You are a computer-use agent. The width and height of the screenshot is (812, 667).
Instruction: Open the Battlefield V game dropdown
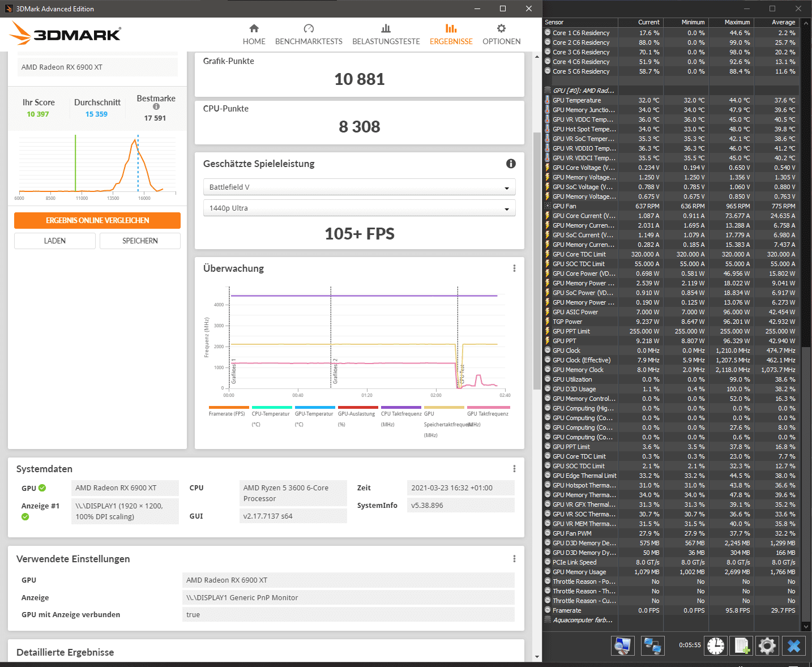(x=360, y=187)
